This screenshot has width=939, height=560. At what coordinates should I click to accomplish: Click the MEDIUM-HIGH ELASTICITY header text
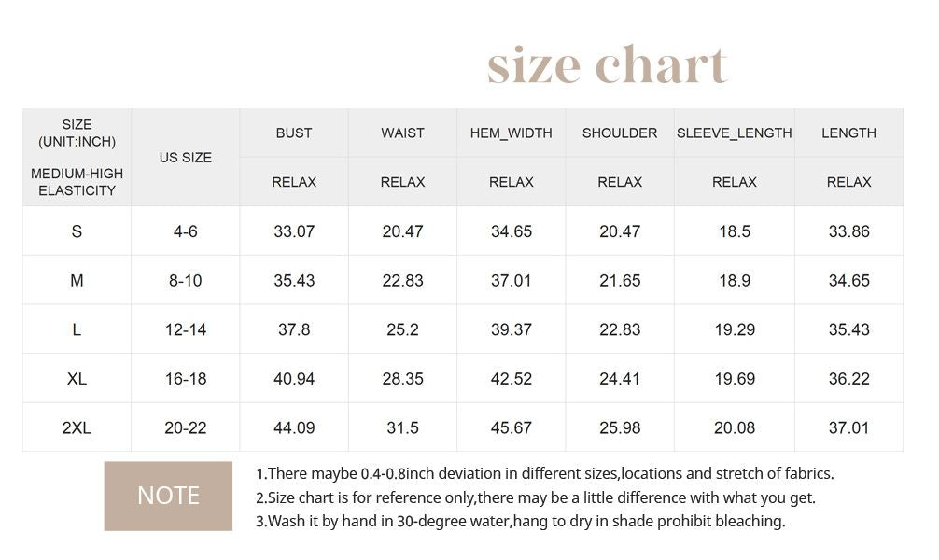(x=77, y=182)
